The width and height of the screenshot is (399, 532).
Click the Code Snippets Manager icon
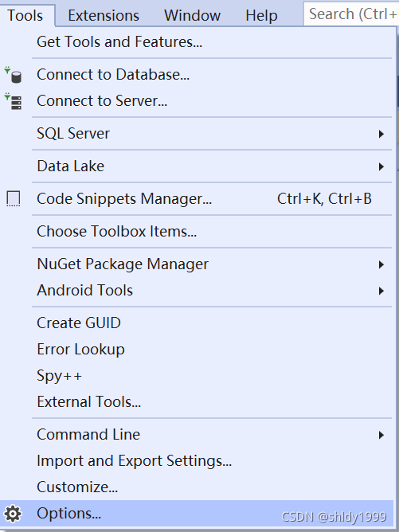click(14, 199)
